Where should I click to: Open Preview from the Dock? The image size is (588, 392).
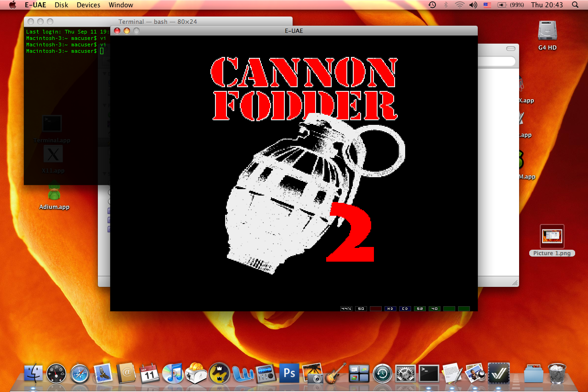pyautogui.click(x=475, y=374)
